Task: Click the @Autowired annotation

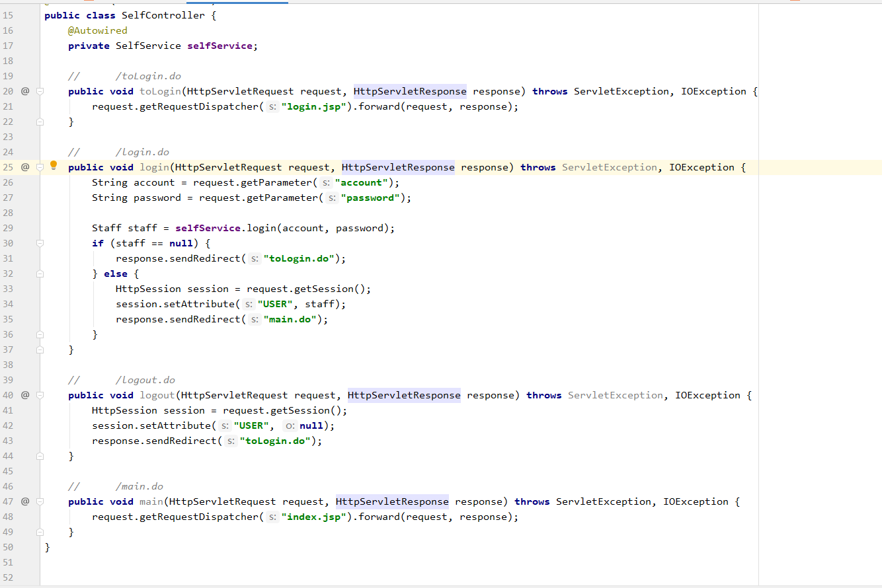Action: 98,30
